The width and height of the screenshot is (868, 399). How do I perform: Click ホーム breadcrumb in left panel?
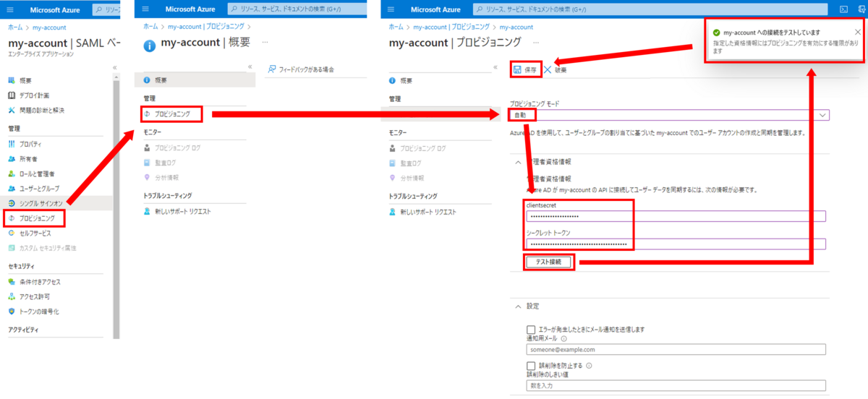tap(14, 27)
